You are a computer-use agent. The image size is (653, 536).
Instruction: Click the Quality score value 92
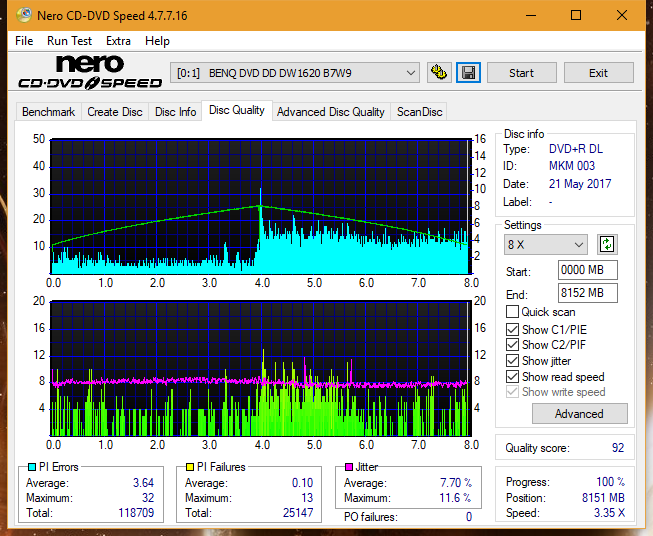point(618,448)
